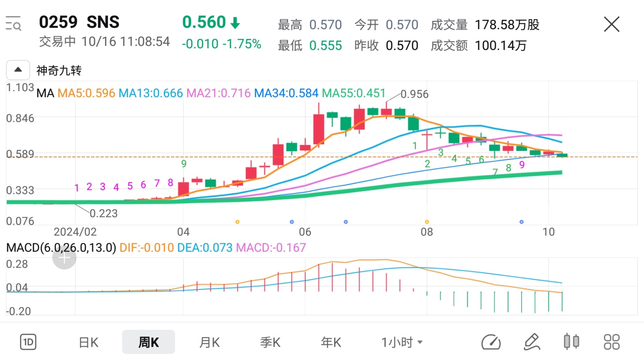Screen dimensions: 644x362
Task: Tap the 1D intraday chart icon
Action: pos(28,342)
